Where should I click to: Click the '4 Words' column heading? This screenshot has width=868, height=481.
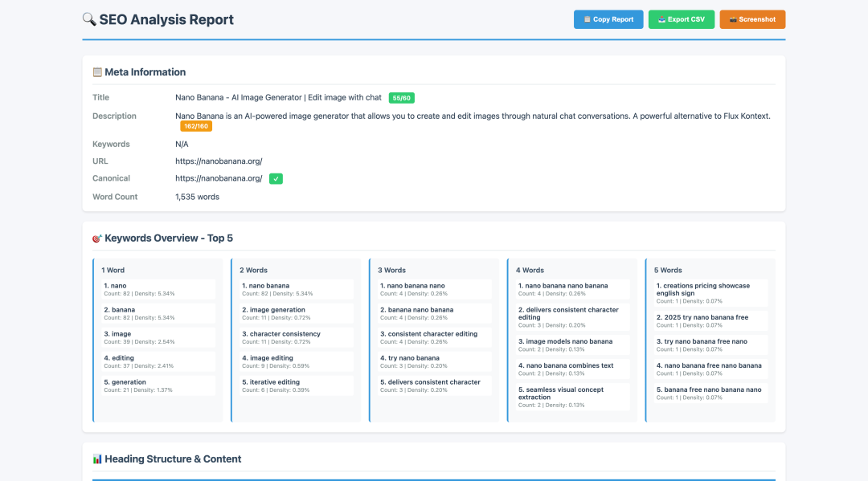coord(530,271)
